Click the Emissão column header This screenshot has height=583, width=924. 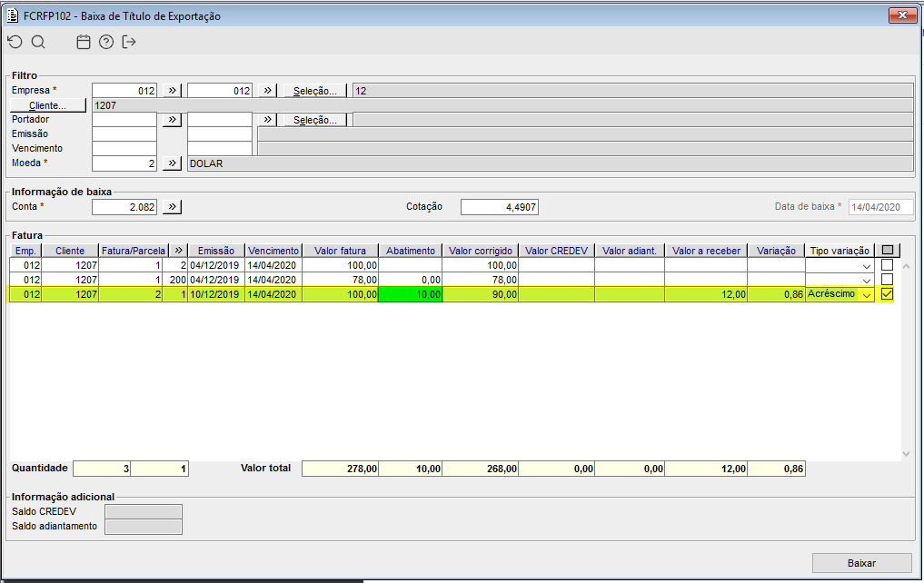pos(215,251)
